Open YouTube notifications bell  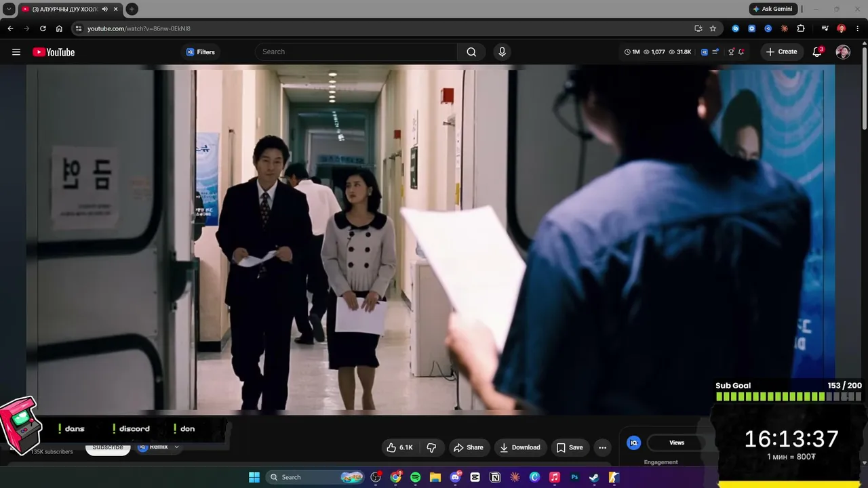point(817,52)
